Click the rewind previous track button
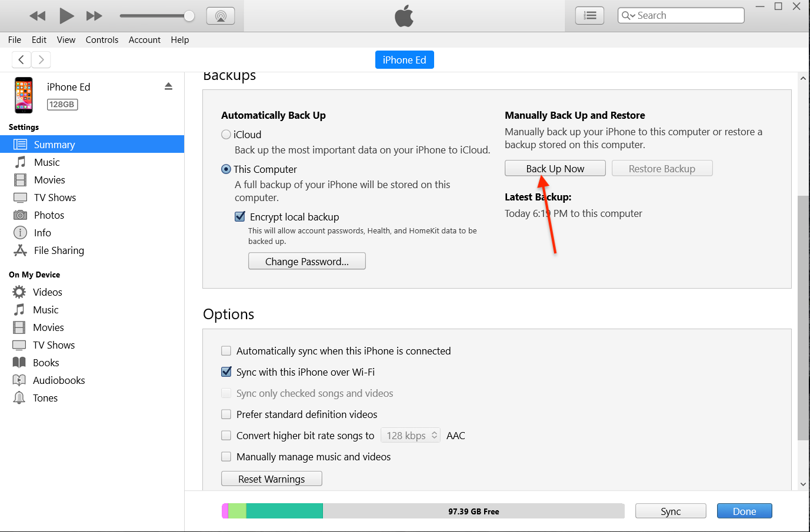The image size is (810, 532). click(x=37, y=16)
